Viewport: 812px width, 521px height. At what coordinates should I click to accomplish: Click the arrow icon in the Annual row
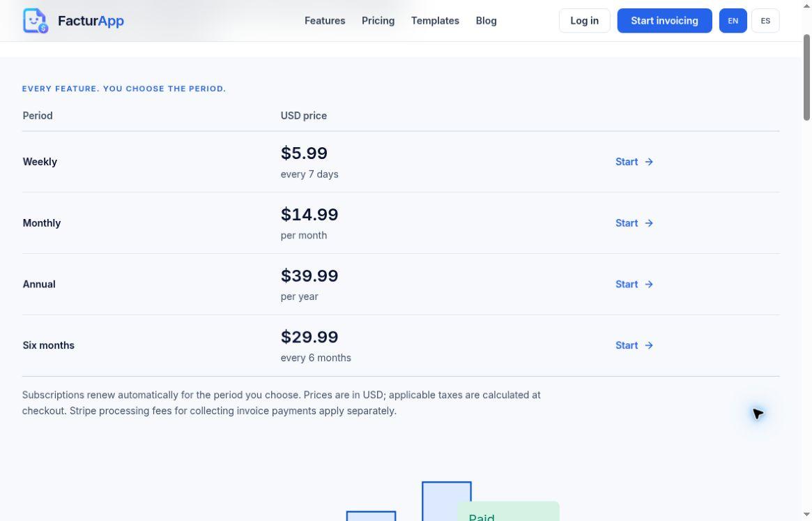(x=649, y=284)
